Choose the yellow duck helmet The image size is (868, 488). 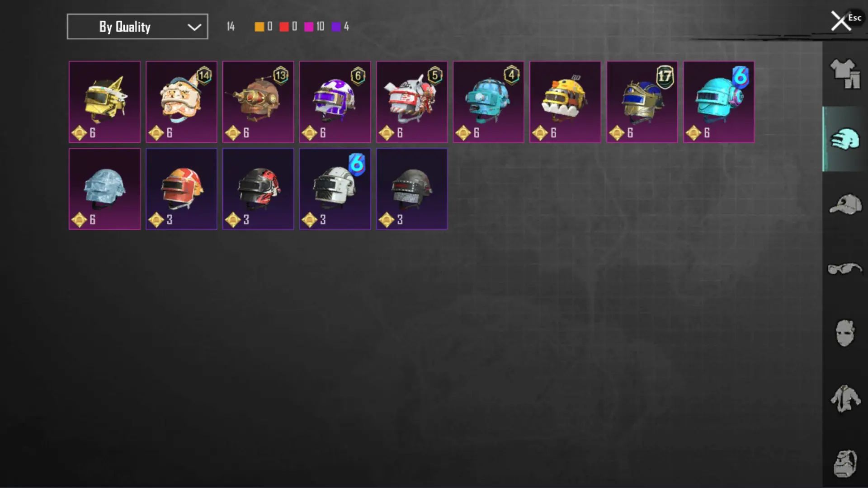565,102
